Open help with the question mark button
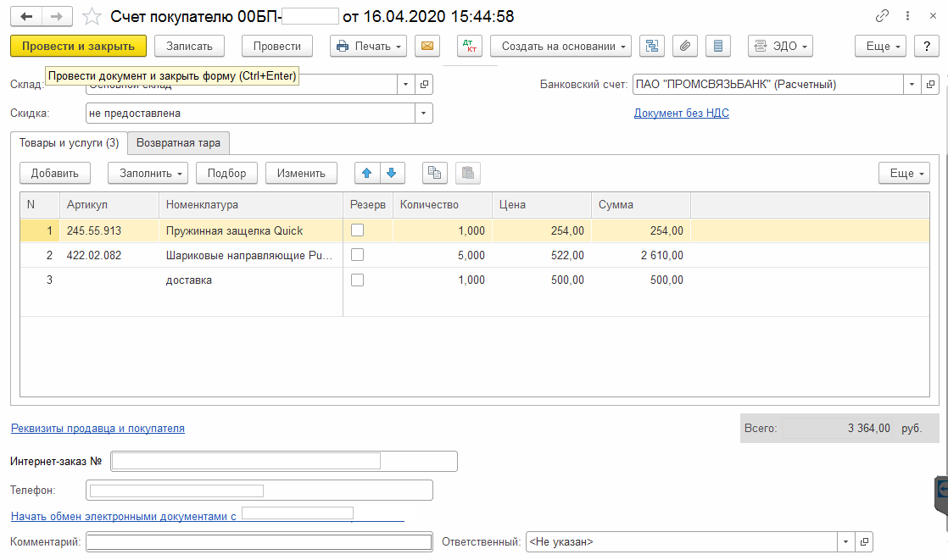This screenshot has height=560, width=948. [x=926, y=46]
